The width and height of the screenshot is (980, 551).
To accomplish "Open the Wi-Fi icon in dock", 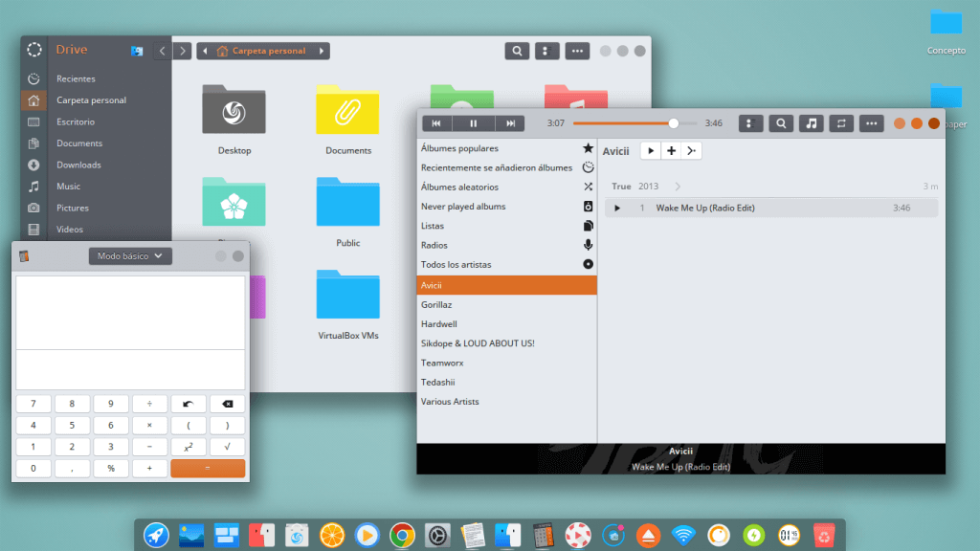I will 683,536.
